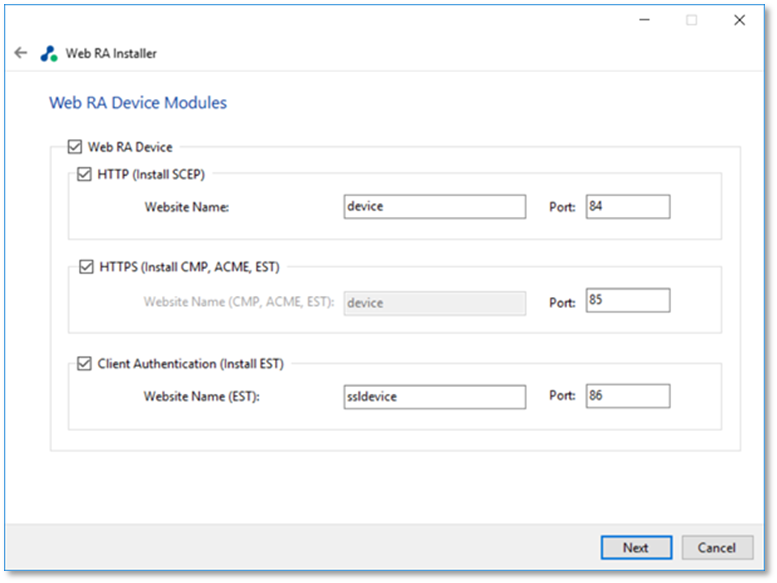The height and width of the screenshot is (583, 777).
Task: Toggle the HTTP (Install SCEP) checkbox
Action: [84, 174]
